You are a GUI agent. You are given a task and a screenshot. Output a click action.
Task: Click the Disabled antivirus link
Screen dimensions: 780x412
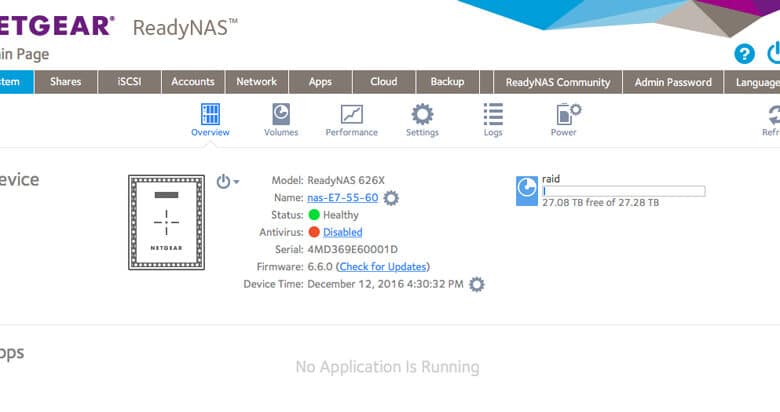tap(343, 232)
